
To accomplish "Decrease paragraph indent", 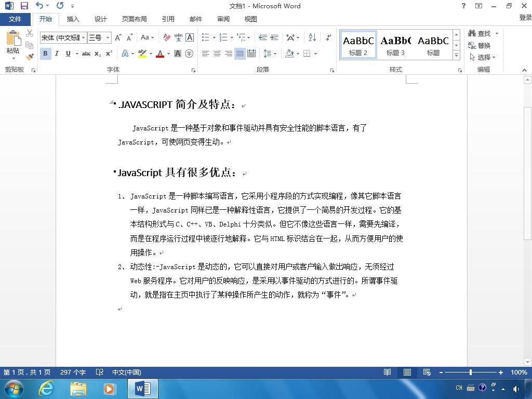I will [262, 37].
